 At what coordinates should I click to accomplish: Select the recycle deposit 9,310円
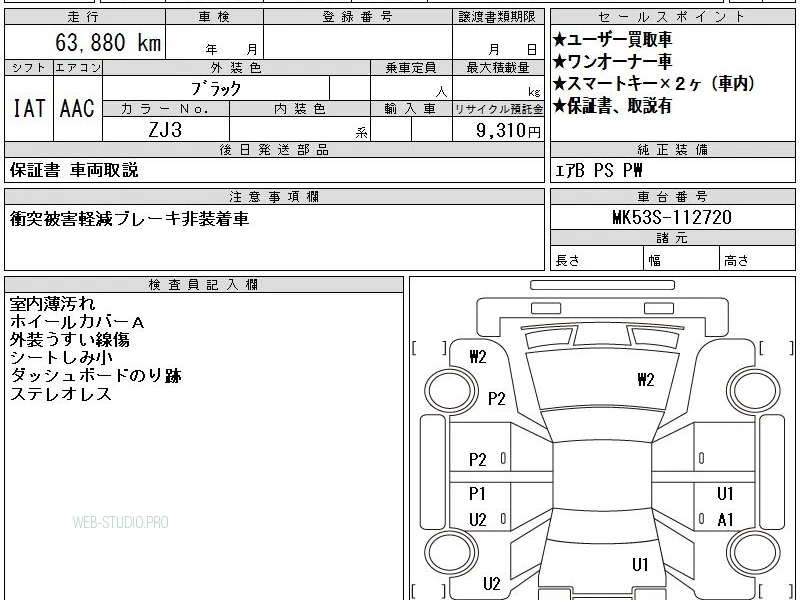(508, 130)
